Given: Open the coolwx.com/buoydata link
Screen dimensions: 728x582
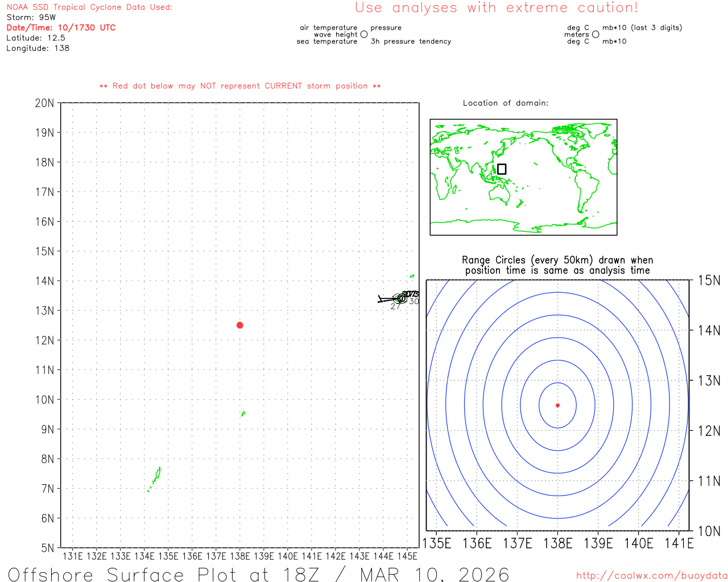Looking at the screenshot, I should [x=651, y=575].
